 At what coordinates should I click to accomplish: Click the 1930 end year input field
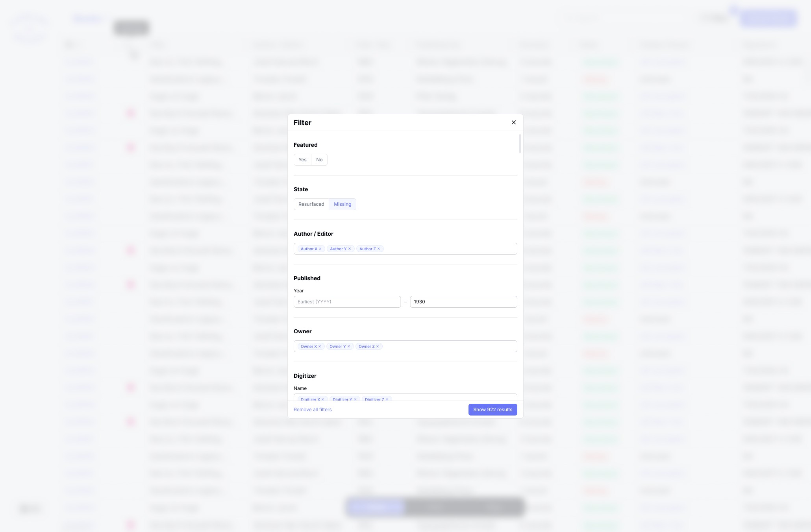click(x=463, y=302)
